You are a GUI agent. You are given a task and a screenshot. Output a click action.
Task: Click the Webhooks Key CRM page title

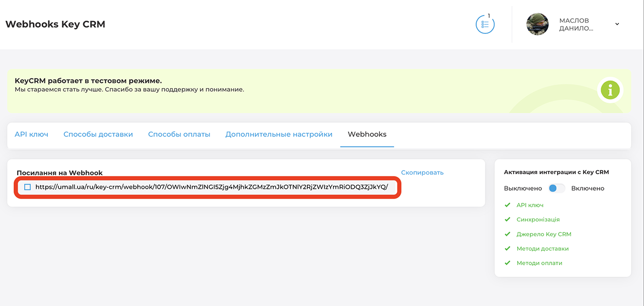tap(55, 24)
